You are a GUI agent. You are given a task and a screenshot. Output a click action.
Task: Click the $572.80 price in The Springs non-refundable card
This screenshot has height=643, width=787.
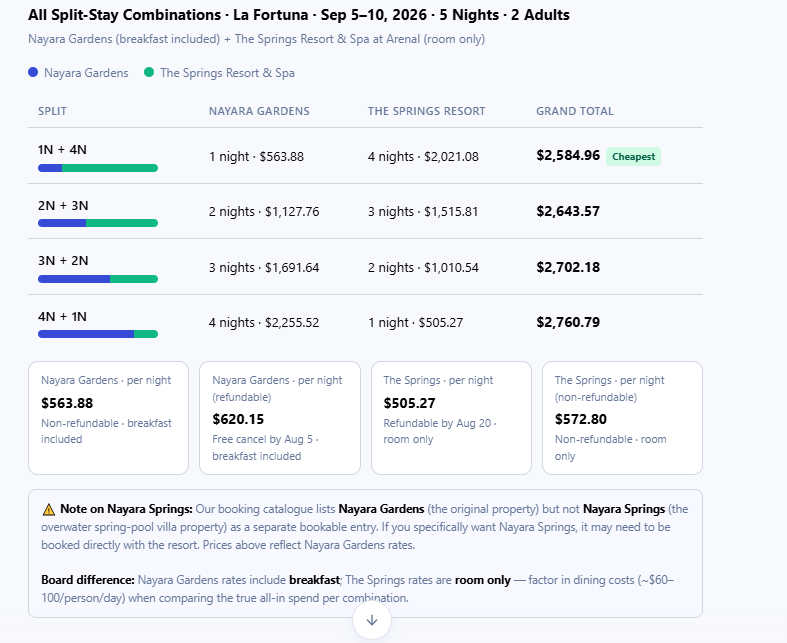(581, 419)
